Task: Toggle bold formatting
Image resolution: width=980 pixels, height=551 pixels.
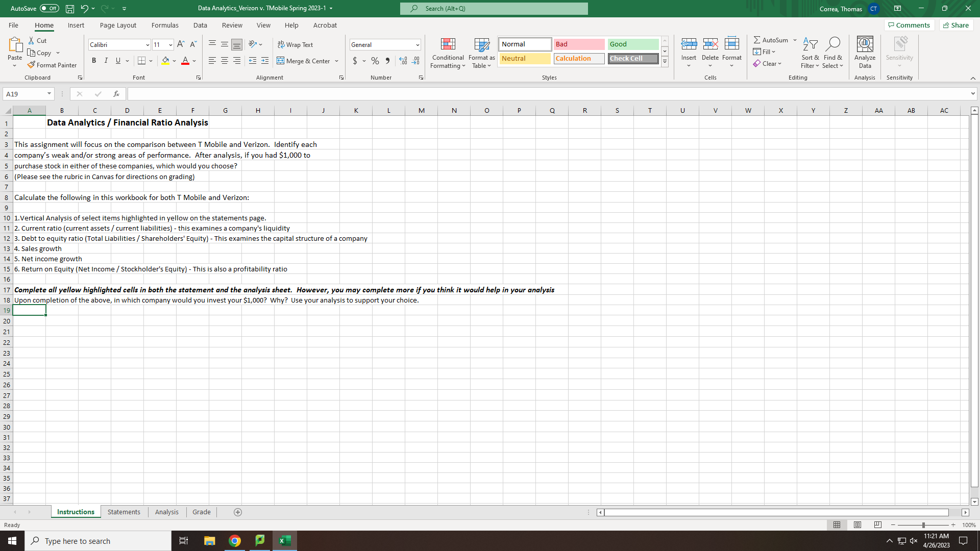Action: pyautogui.click(x=94, y=61)
